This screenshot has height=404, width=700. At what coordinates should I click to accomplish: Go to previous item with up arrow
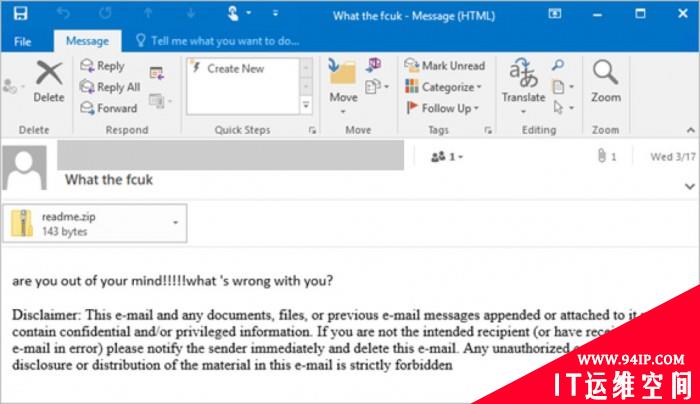[148, 13]
